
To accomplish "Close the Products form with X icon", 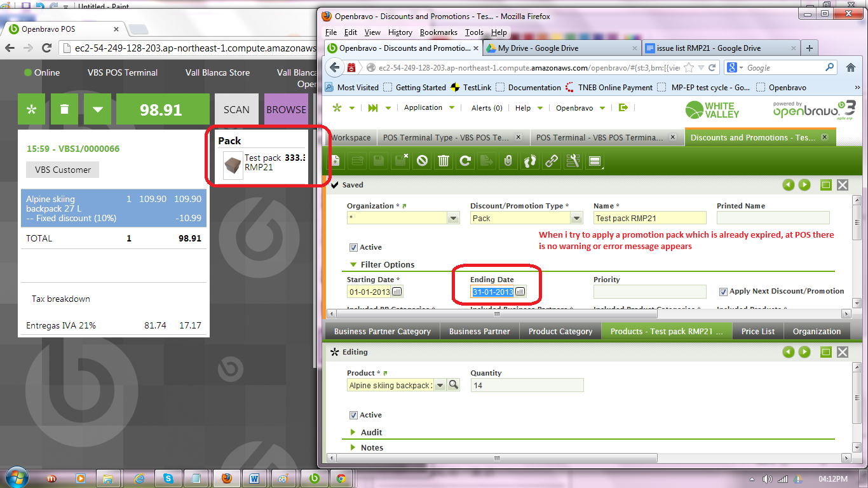I will [842, 351].
